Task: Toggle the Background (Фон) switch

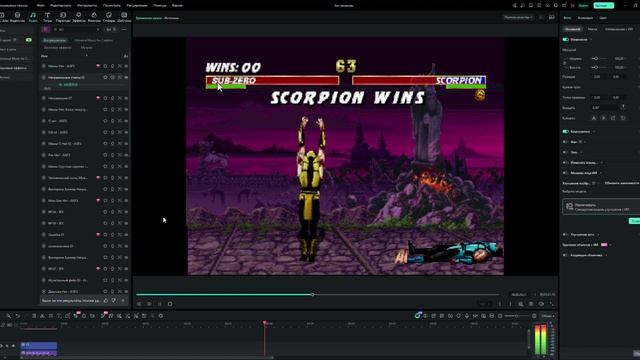Action: [565, 142]
